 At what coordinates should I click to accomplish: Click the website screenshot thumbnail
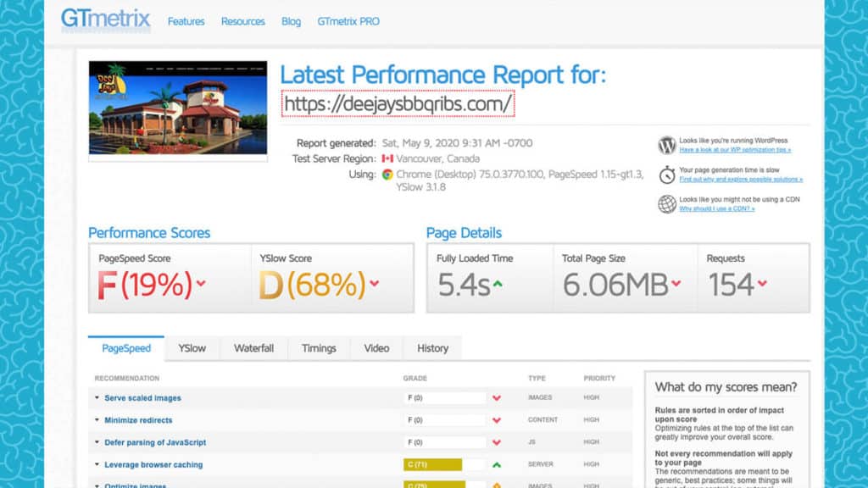[x=178, y=108]
